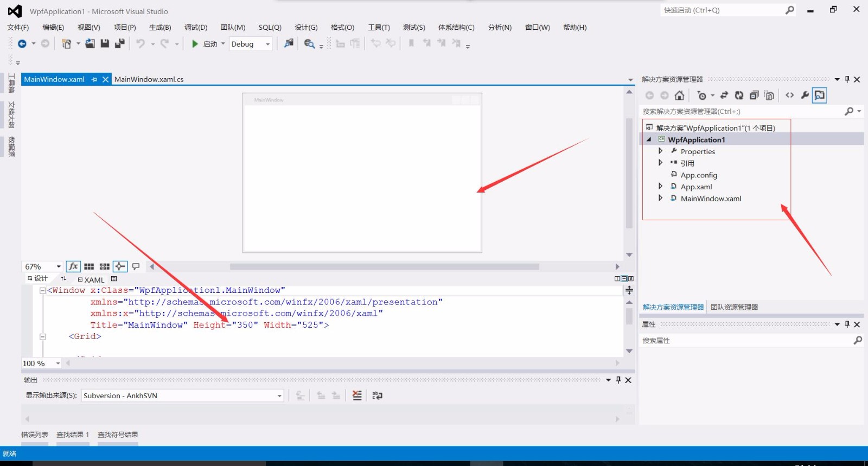Click the Show All Files icon
868x466 pixels.
click(769, 95)
